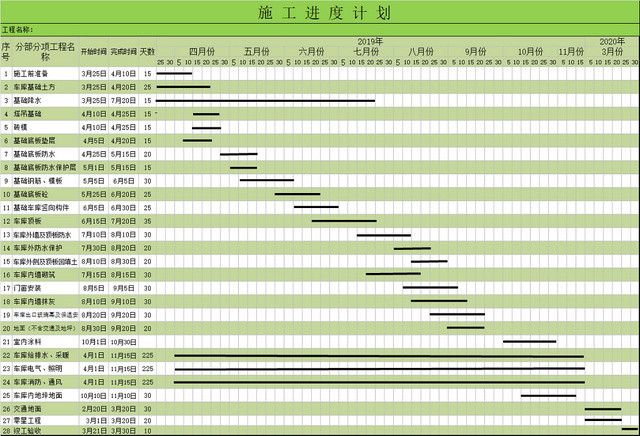The width and height of the screenshot is (640, 436).
Task: Select the '四月份' month header
Action: point(202,52)
